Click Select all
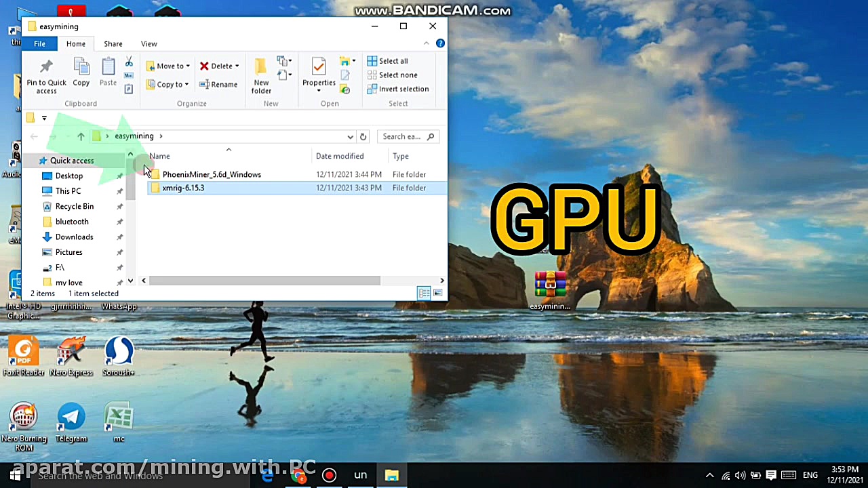Screen dimensions: 868x488 tap(387, 61)
